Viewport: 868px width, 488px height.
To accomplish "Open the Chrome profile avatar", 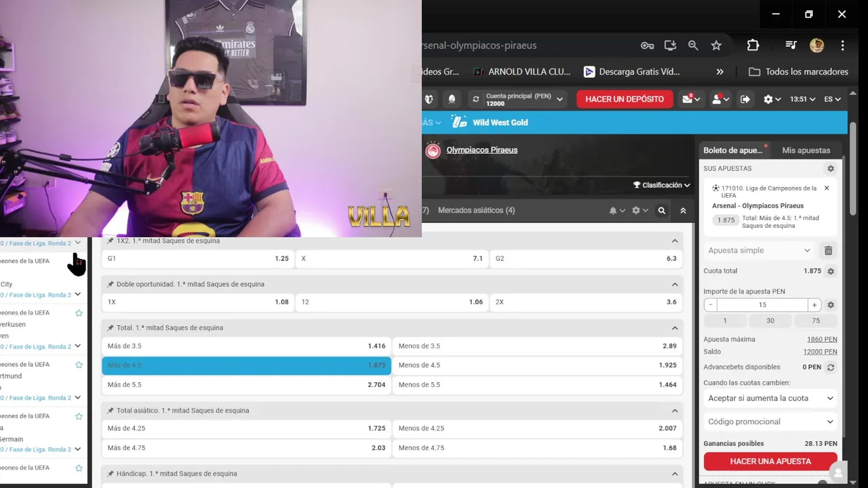I will tap(816, 45).
